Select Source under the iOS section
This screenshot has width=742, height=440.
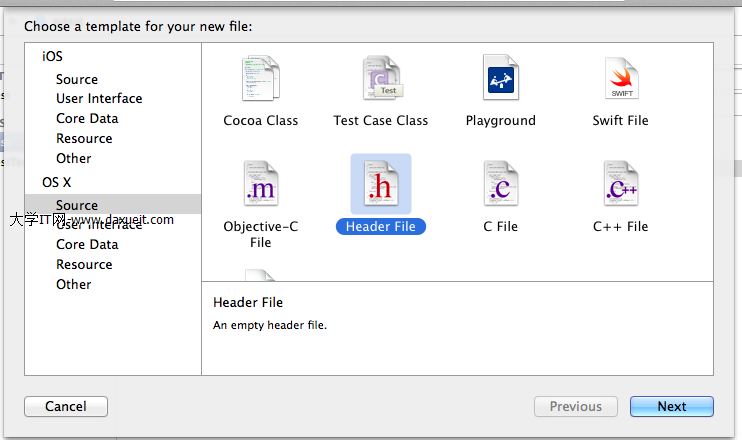point(77,79)
